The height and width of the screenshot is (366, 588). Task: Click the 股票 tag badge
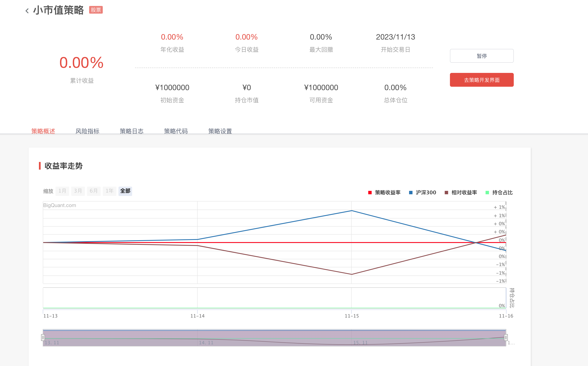(x=96, y=10)
